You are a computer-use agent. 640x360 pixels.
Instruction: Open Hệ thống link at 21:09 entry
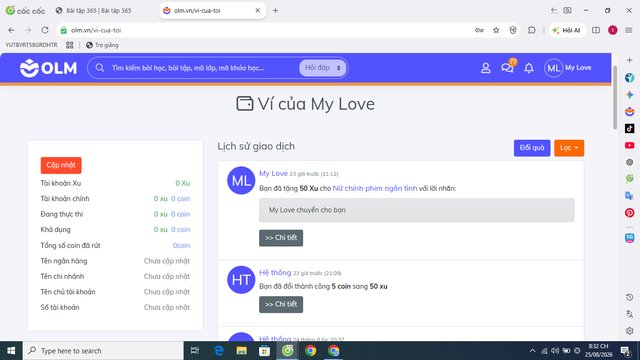coord(275,273)
